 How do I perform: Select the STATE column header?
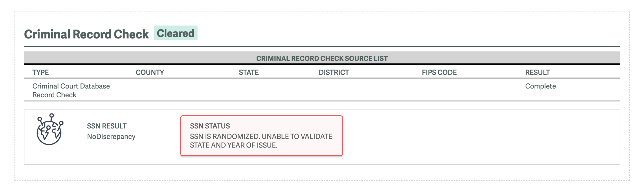point(249,72)
